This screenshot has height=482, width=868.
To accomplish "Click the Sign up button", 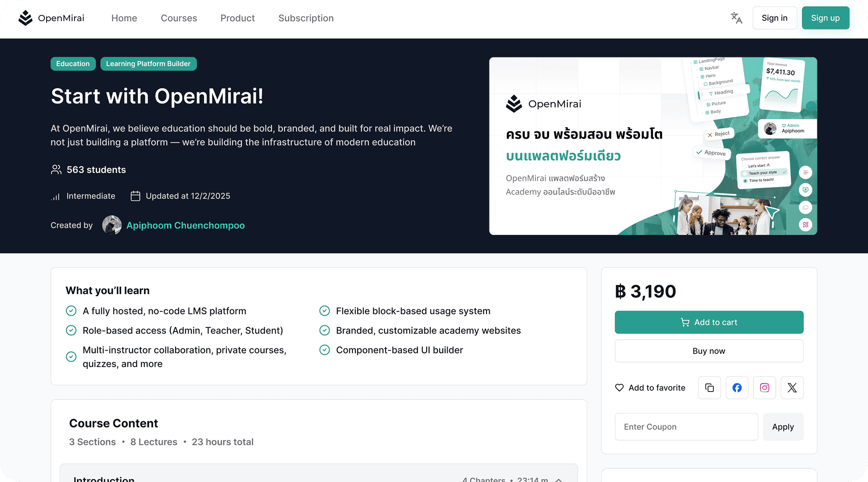I will pyautogui.click(x=825, y=18).
